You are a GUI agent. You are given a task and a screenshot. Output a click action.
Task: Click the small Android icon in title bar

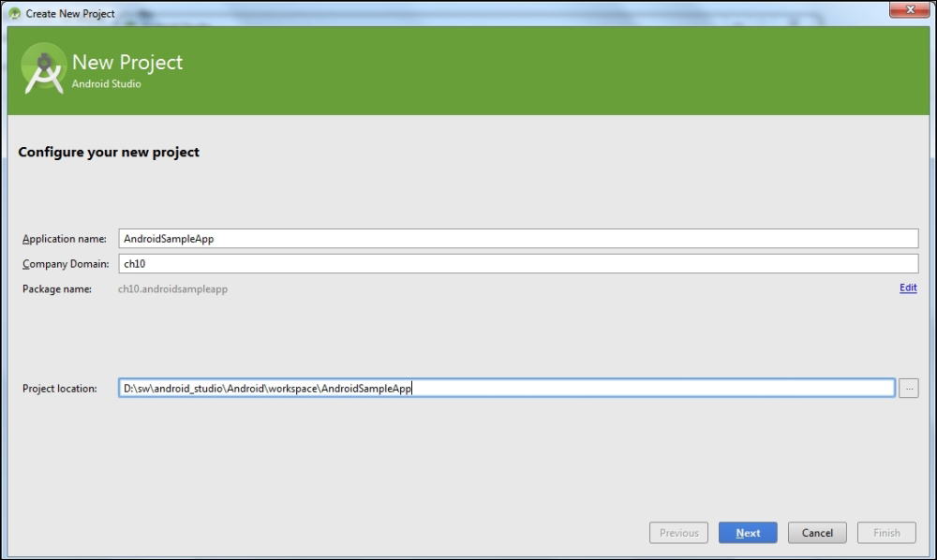[14, 13]
